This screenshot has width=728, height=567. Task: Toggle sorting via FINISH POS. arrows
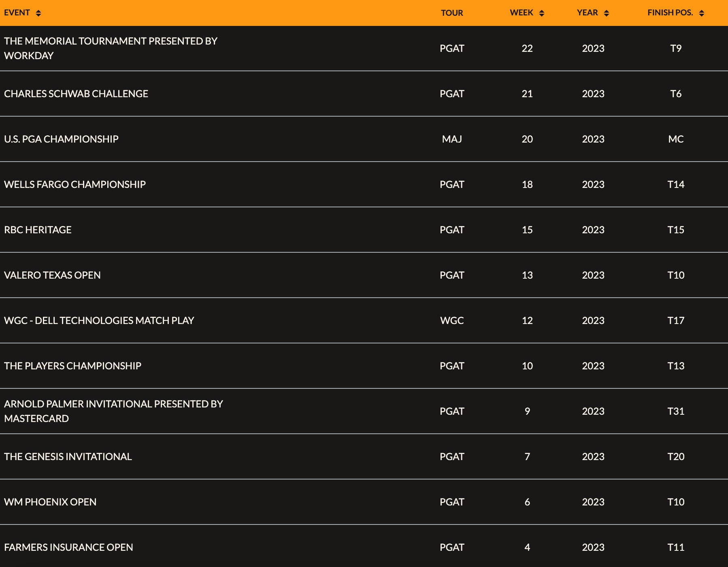tap(702, 13)
